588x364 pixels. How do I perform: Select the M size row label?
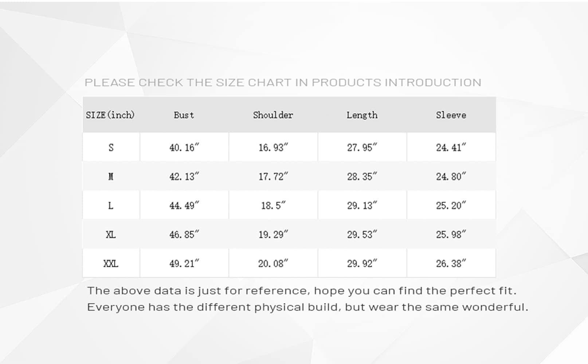coord(111,177)
